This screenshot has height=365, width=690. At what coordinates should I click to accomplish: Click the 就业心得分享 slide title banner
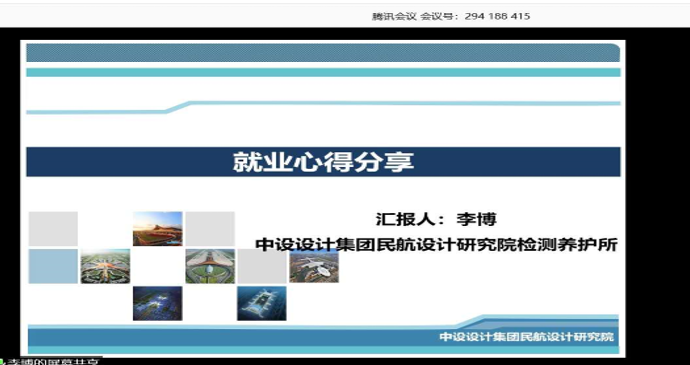(323, 162)
